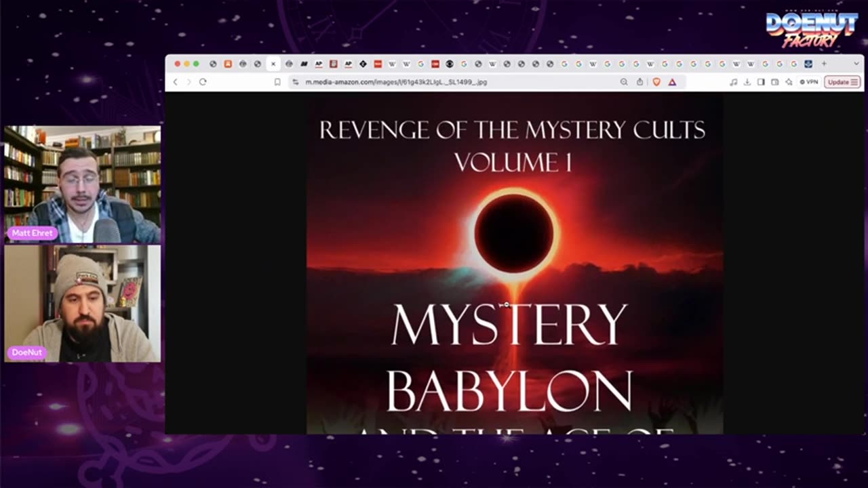Open the playlist music note icon
868x488 pixels.
(733, 82)
